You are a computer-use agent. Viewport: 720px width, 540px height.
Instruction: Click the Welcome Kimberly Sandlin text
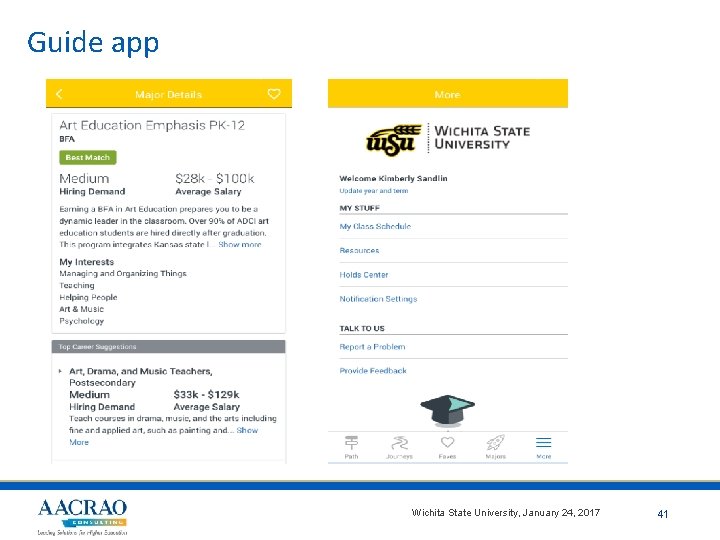point(393,178)
